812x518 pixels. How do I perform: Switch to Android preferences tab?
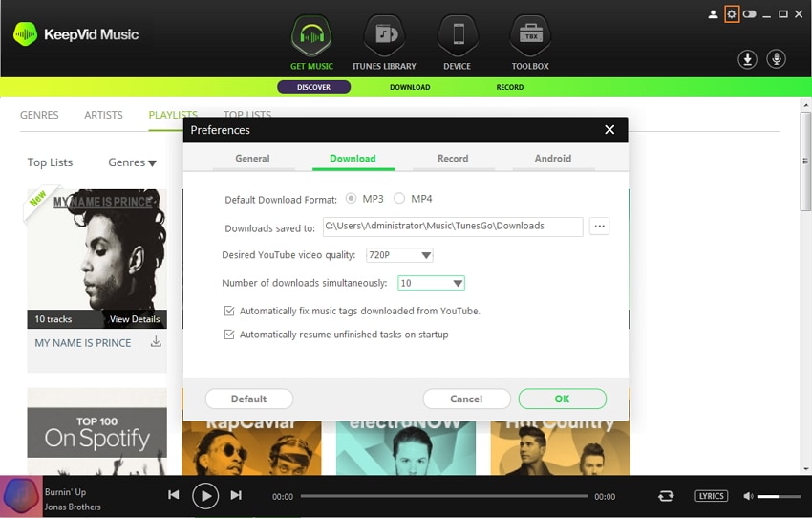552,159
